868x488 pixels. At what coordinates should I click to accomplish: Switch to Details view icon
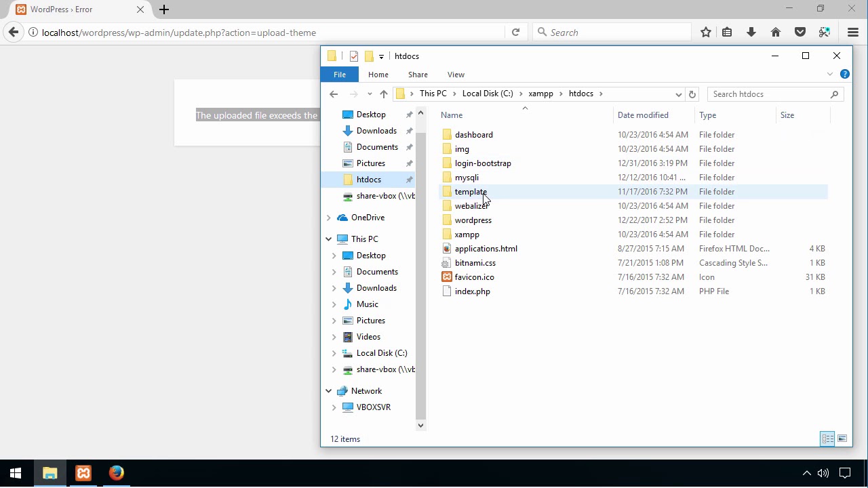827,439
